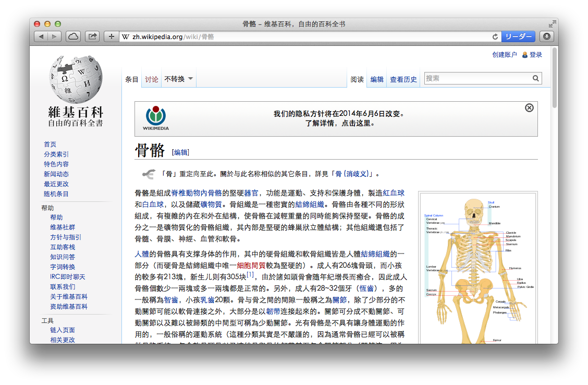Image resolution: width=588 pixels, height=385 pixels.
Task: Open 随机条目 random article link
Action: coord(56,194)
